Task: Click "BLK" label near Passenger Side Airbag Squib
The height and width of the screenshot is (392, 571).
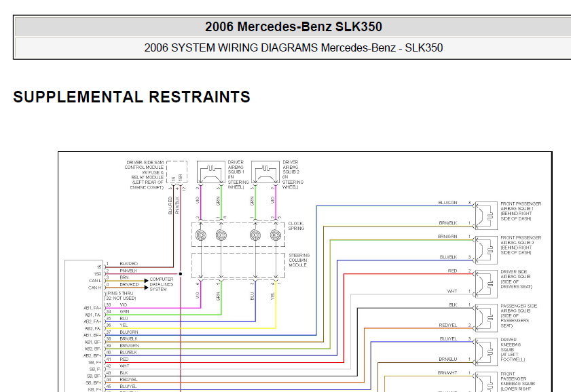Action: [x=453, y=305]
